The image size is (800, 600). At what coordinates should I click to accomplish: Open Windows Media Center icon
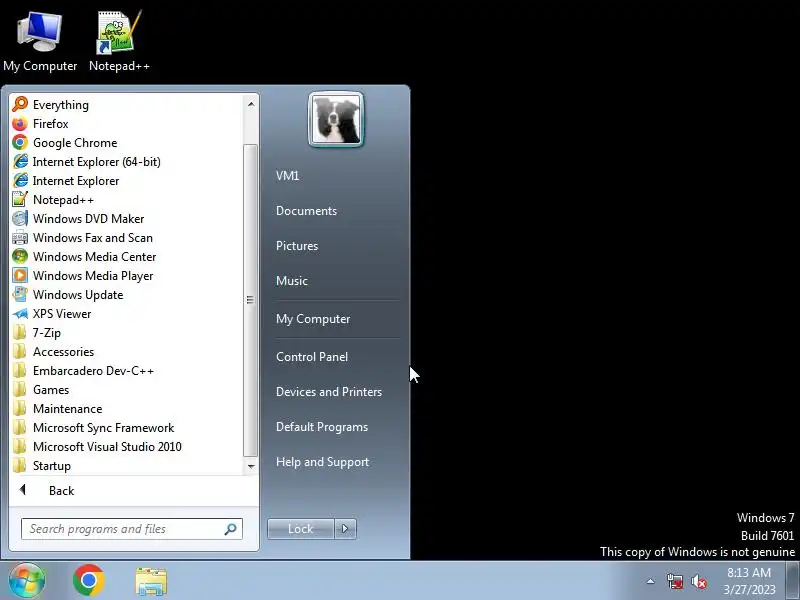[20, 257]
